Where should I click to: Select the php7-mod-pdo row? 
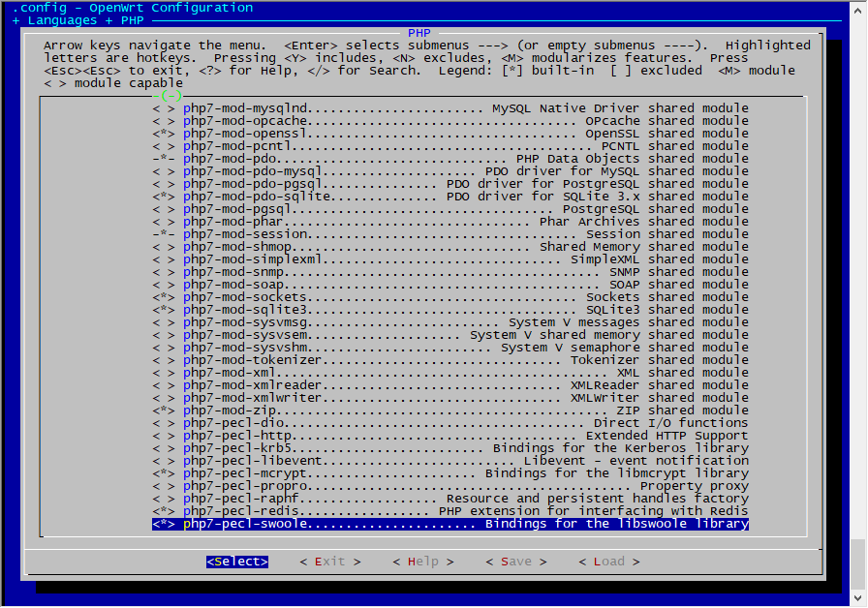(x=450, y=159)
